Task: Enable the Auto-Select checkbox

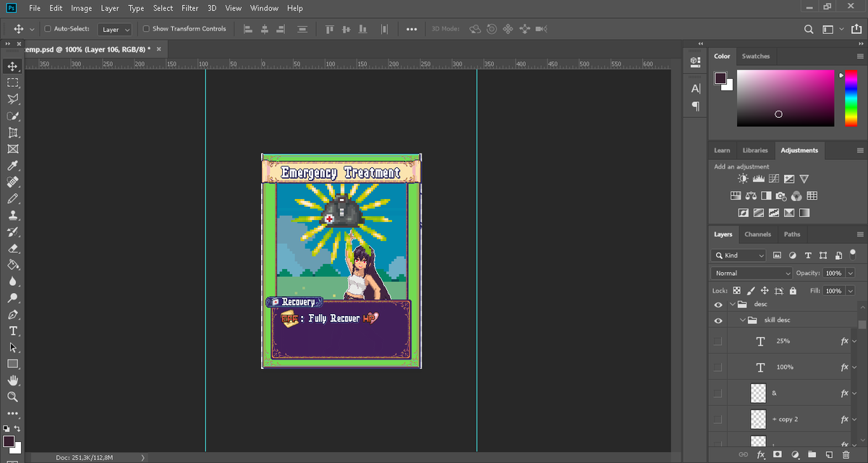Action: point(48,29)
